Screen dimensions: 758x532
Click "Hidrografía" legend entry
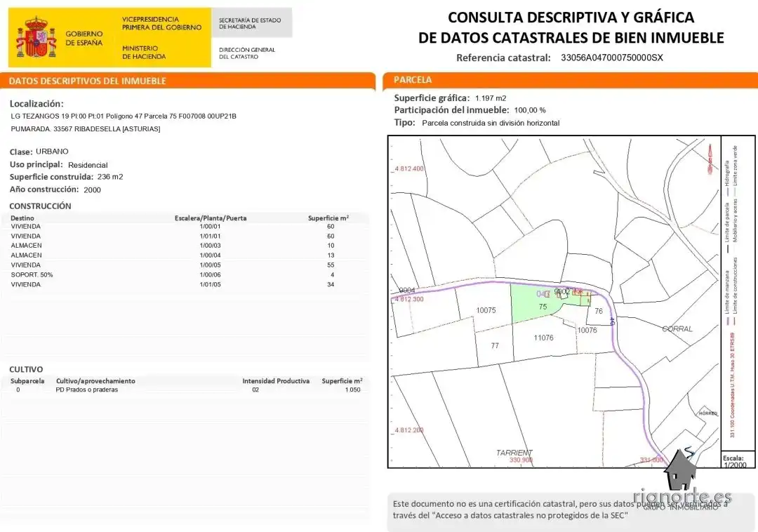[x=727, y=178]
